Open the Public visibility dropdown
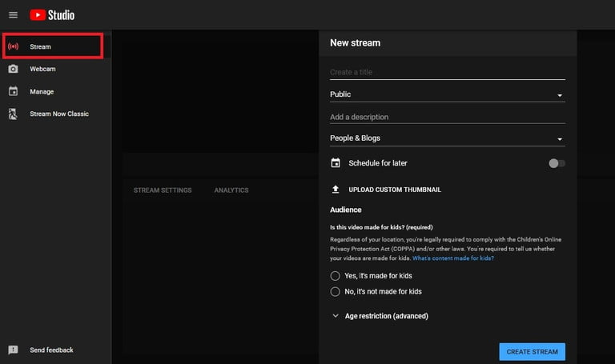This screenshot has height=364, width=615. [448, 94]
